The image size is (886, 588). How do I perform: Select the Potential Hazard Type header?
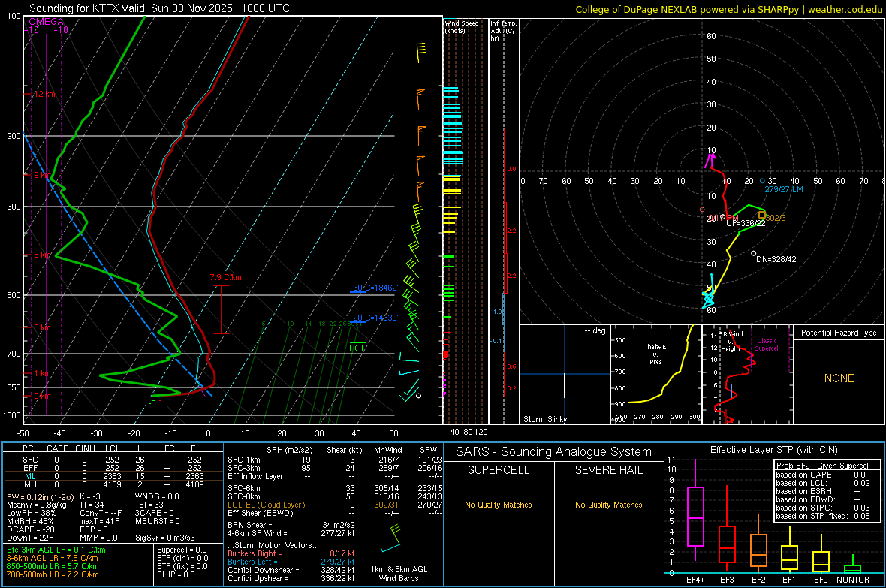tap(839, 333)
